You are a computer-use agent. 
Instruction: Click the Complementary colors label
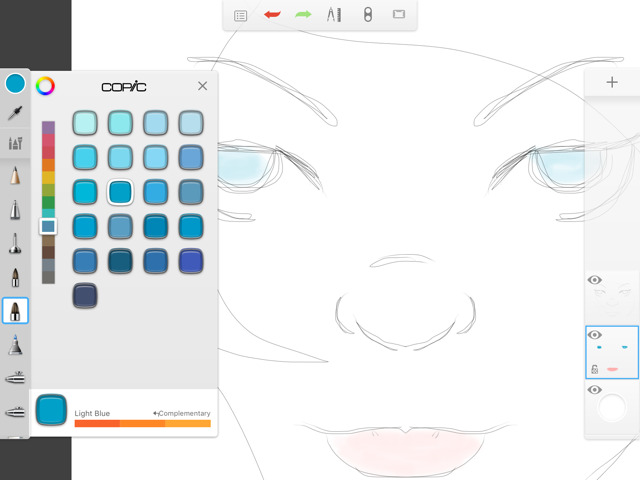182,413
